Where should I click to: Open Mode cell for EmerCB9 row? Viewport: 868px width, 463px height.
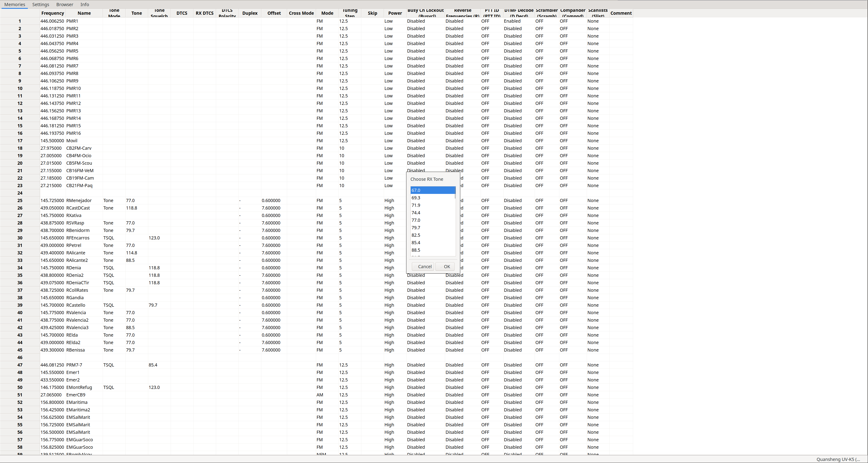point(327,395)
